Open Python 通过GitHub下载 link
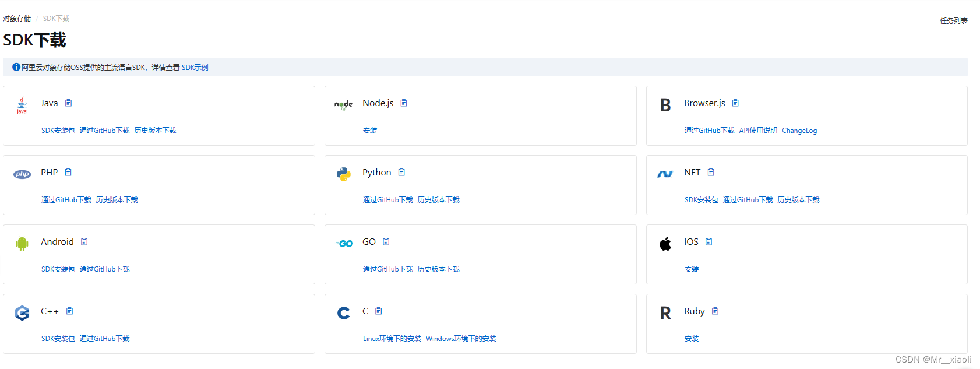980x369 pixels. click(388, 200)
